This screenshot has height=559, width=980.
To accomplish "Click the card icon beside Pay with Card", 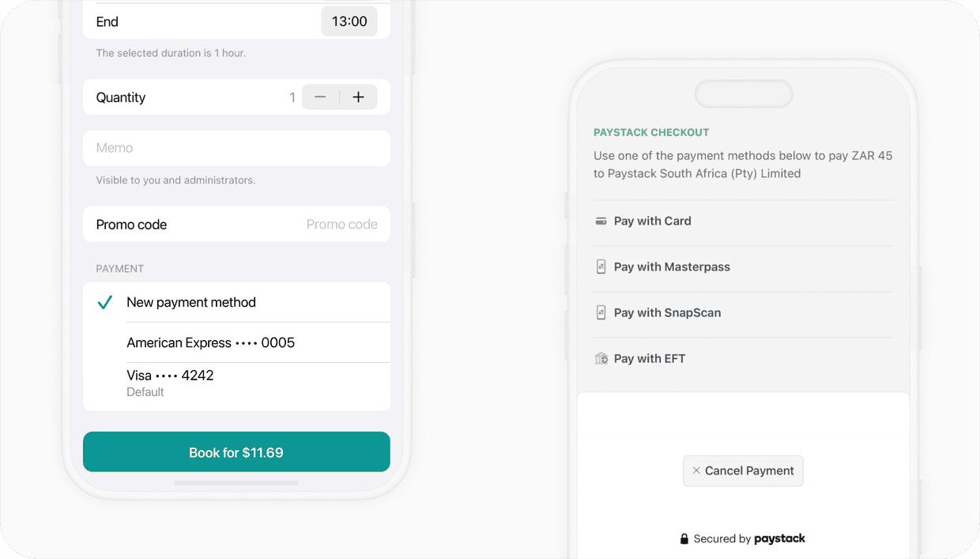I will [601, 221].
